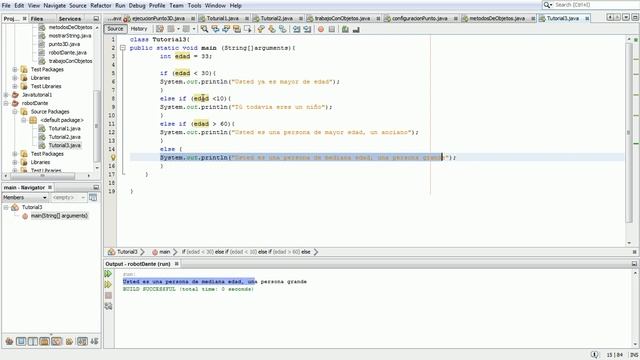This screenshot has height=360, width=640.
Task: Collapse Source Packages under robotDante
Action: click(x=15, y=111)
